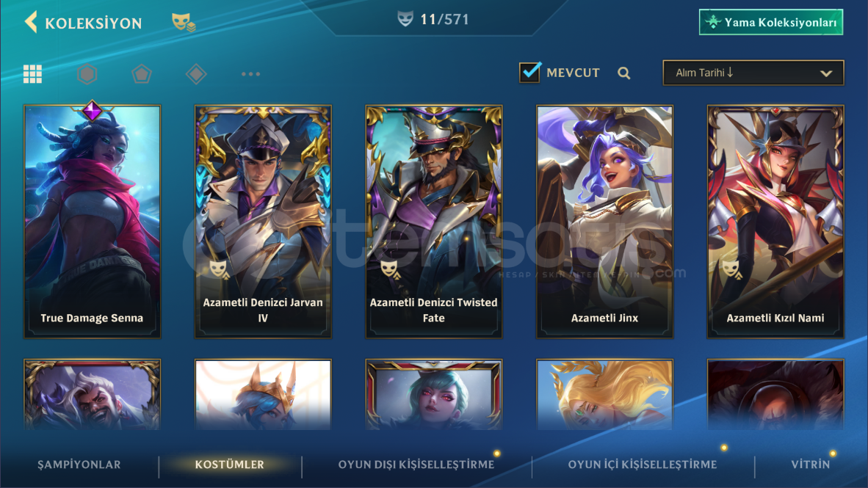Image resolution: width=868 pixels, height=488 pixels.
Task: Select the True Damage Senna skin card
Action: coord(92,222)
